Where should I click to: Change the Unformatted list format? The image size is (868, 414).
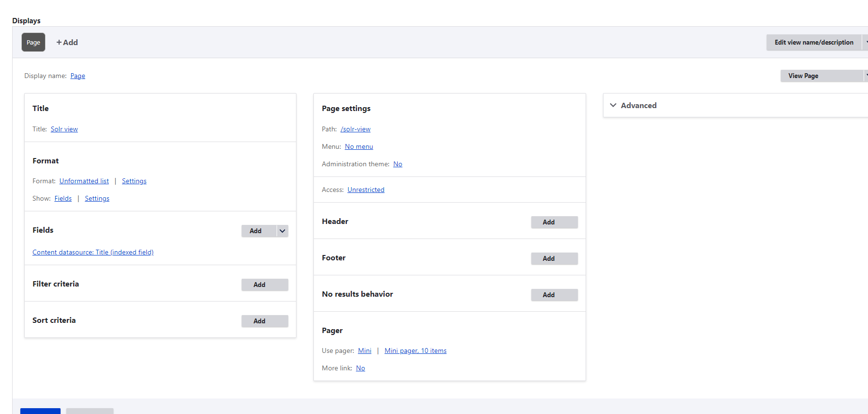84,181
